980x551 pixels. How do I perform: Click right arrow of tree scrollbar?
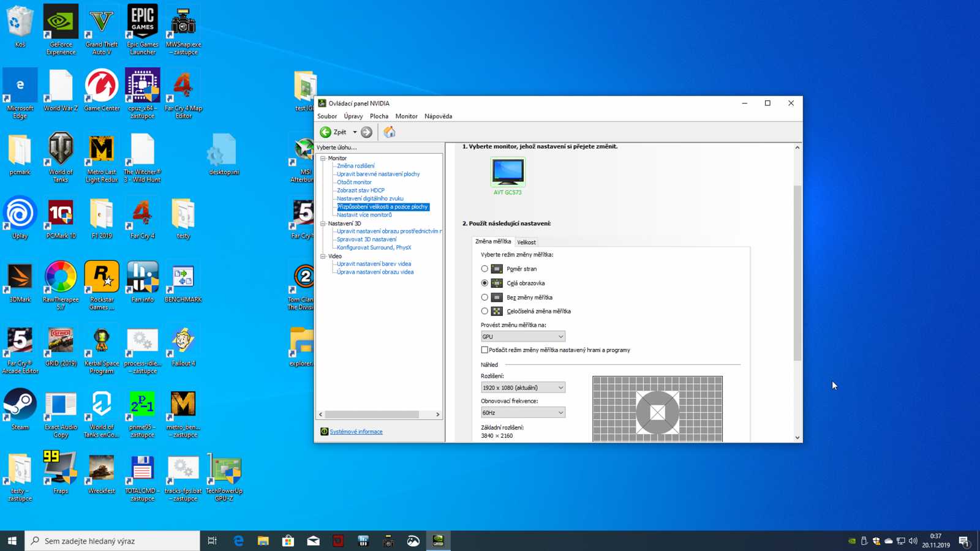pyautogui.click(x=437, y=414)
